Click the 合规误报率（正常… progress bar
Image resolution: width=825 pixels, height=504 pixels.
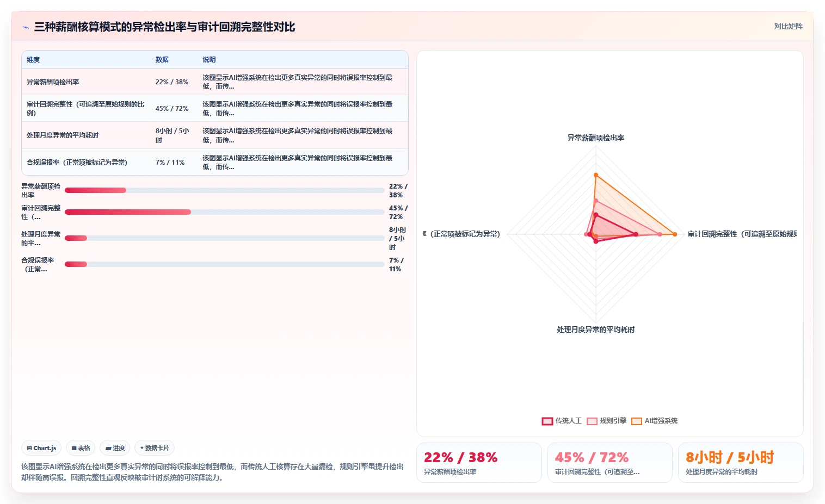pos(224,264)
